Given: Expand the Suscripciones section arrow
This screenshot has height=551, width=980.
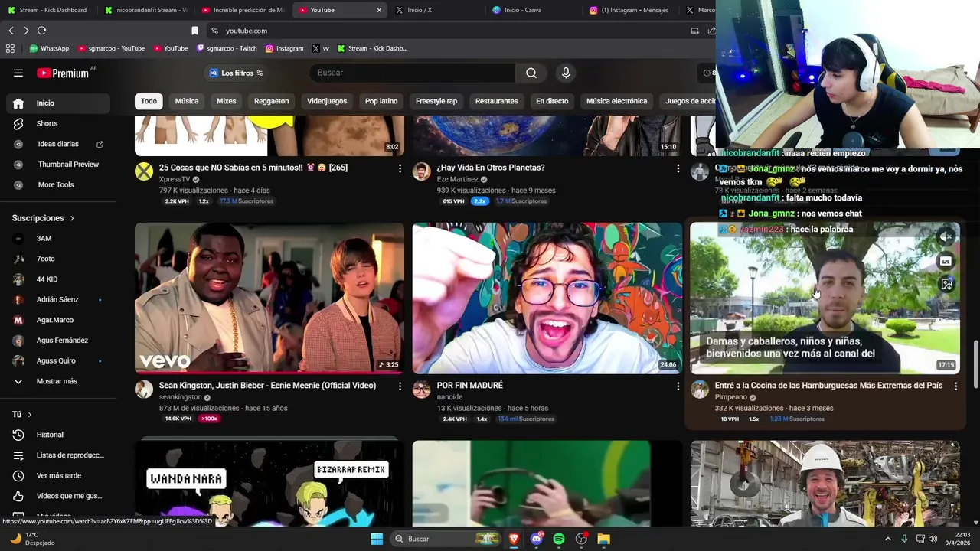Looking at the screenshot, I should pyautogui.click(x=72, y=218).
